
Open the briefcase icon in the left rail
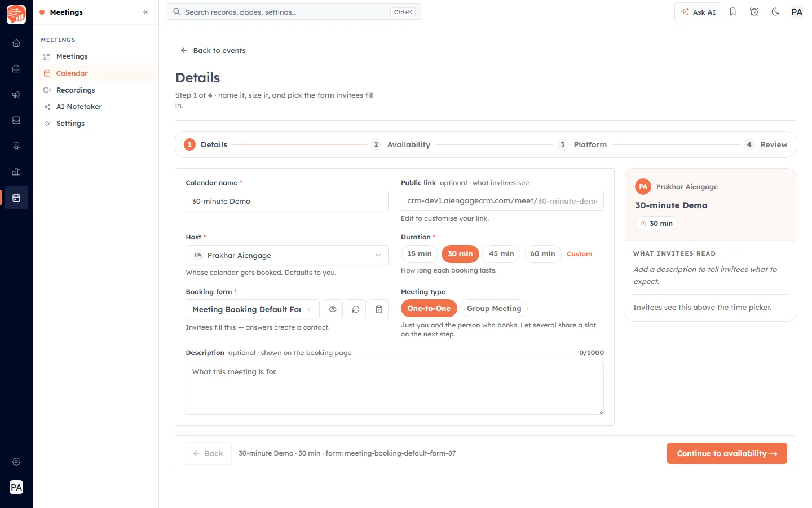tap(16, 69)
